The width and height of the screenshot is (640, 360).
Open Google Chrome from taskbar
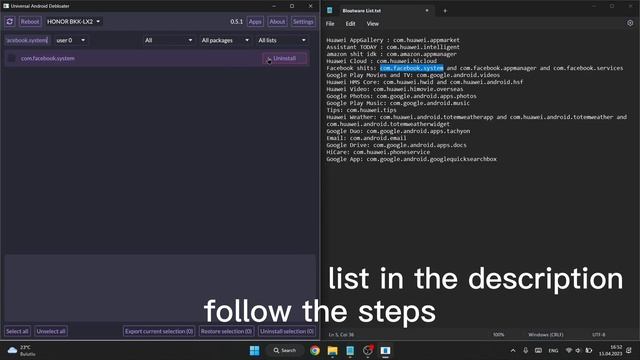coord(315,351)
